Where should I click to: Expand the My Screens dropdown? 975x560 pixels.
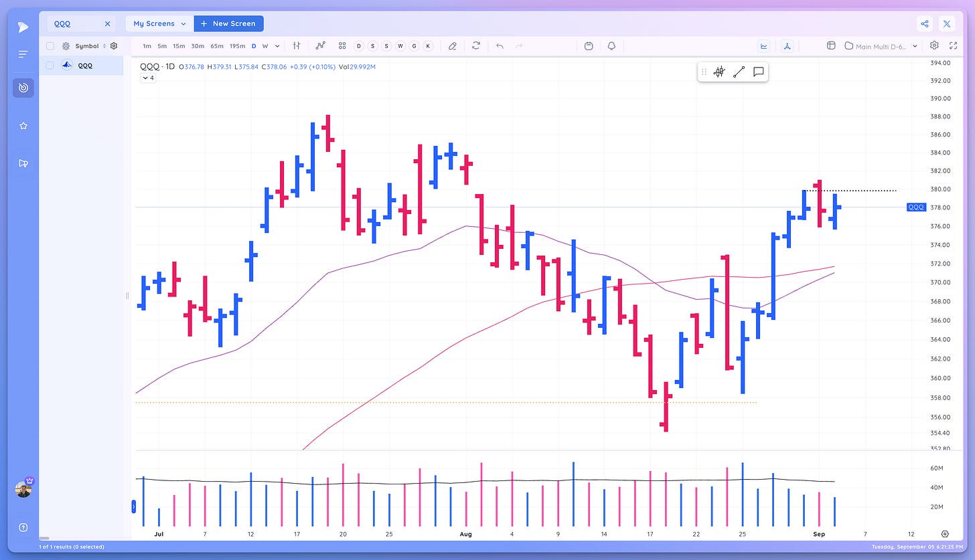159,23
